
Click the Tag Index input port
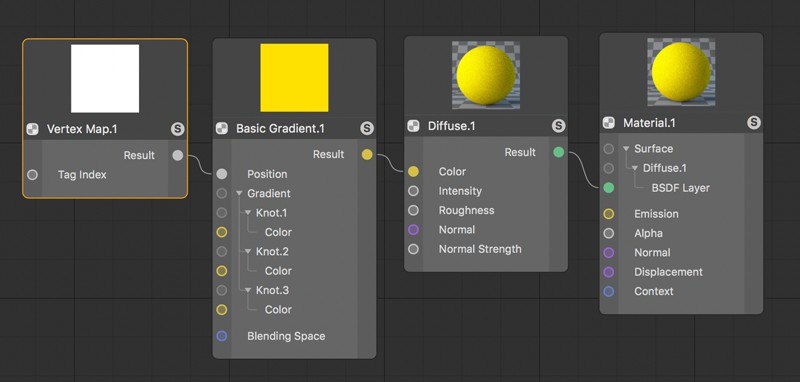(33, 175)
